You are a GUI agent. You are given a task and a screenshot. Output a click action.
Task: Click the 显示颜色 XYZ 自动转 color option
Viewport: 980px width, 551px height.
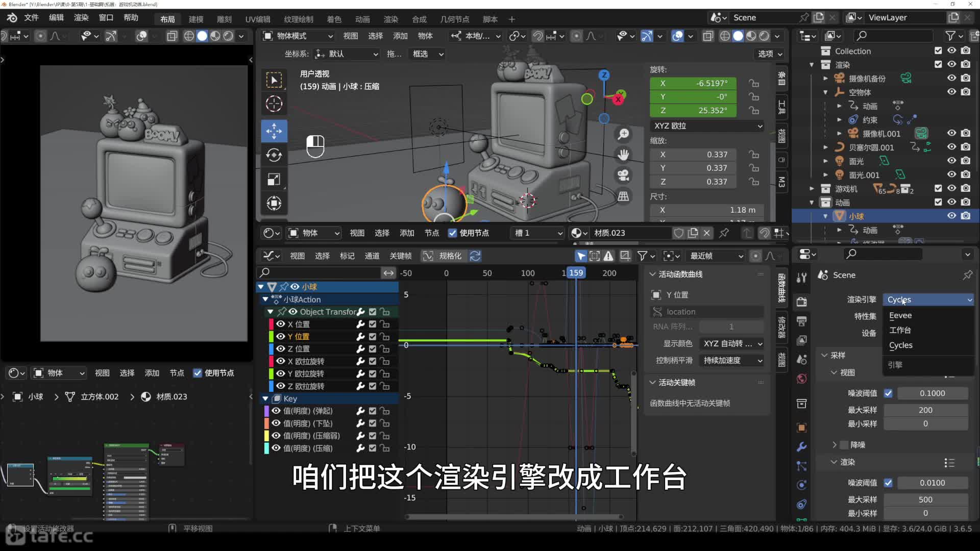pos(732,343)
